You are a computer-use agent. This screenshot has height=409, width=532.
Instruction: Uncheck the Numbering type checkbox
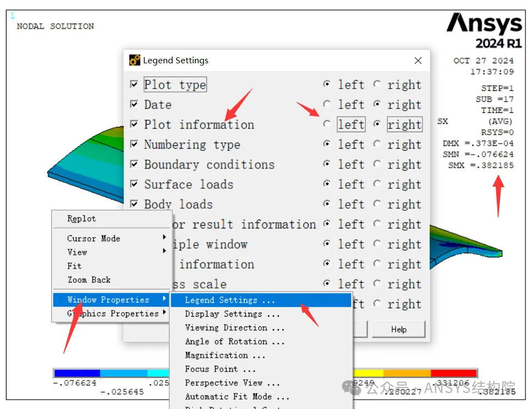click(134, 144)
